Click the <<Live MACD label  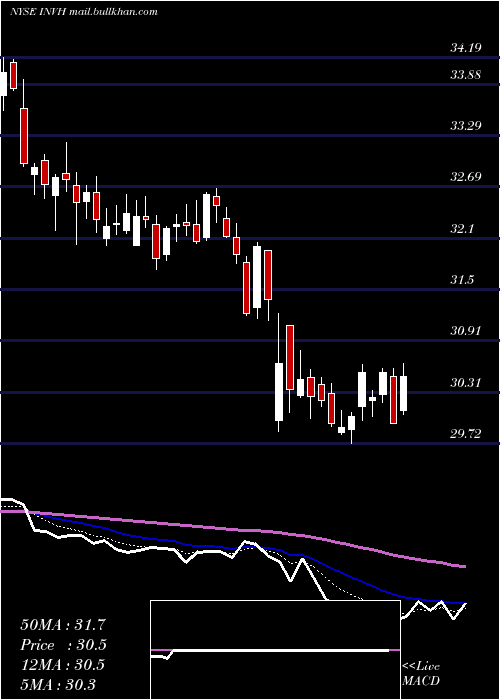pyautogui.click(x=421, y=674)
